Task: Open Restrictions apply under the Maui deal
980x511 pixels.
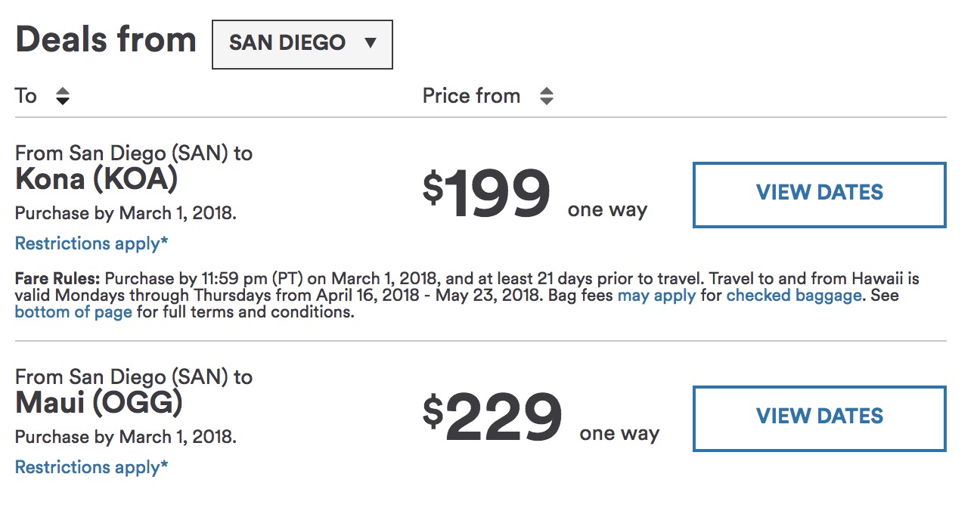Action: (x=91, y=467)
